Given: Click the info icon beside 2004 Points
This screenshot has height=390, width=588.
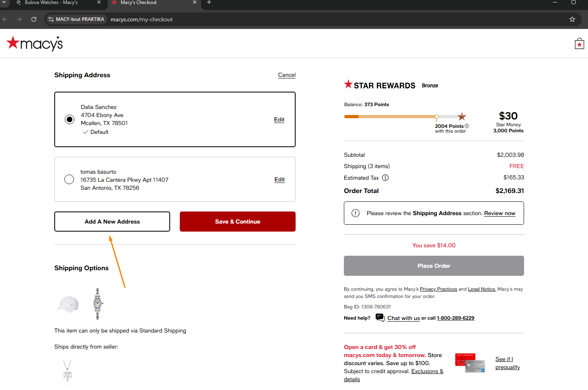Looking at the screenshot, I should click(x=467, y=126).
